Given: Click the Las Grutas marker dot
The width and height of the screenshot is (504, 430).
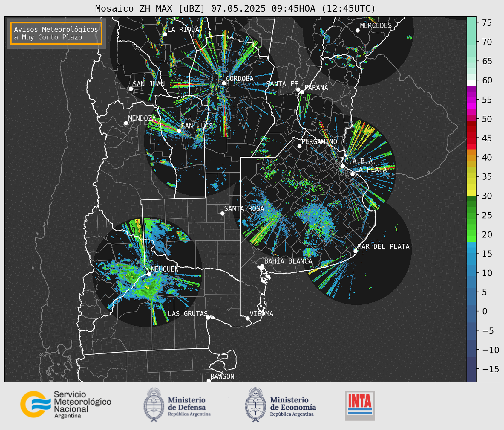Looking at the screenshot, I should (x=208, y=317).
